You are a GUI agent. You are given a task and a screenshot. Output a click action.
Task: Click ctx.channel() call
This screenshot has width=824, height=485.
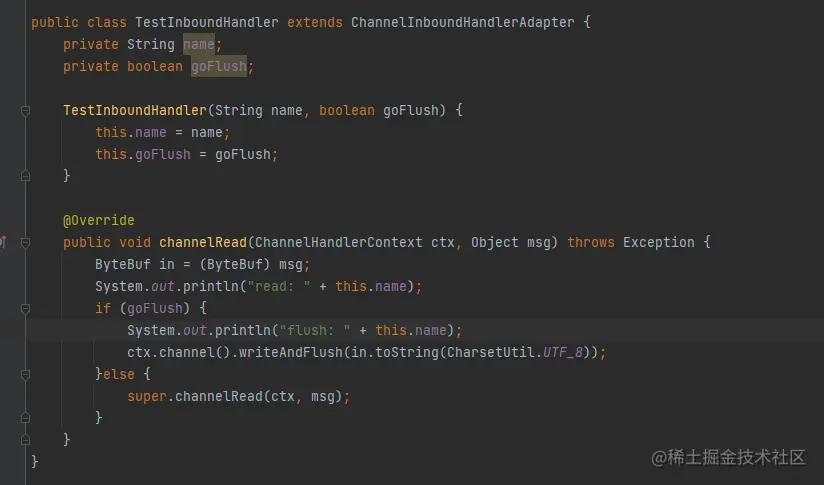click(x=179, y=353)
